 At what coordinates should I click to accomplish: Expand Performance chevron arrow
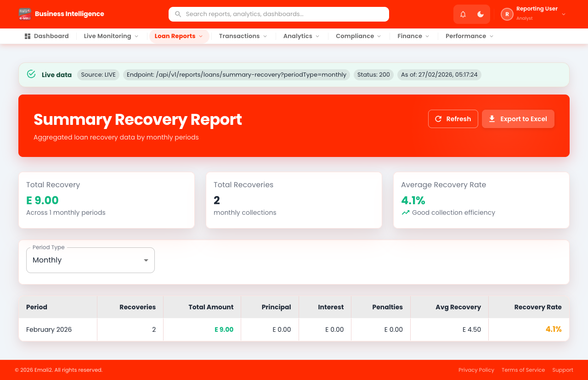pos(492,36)
